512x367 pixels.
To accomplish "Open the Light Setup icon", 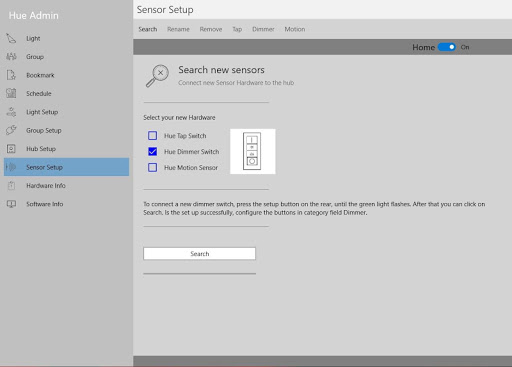I will coord(11,112).
